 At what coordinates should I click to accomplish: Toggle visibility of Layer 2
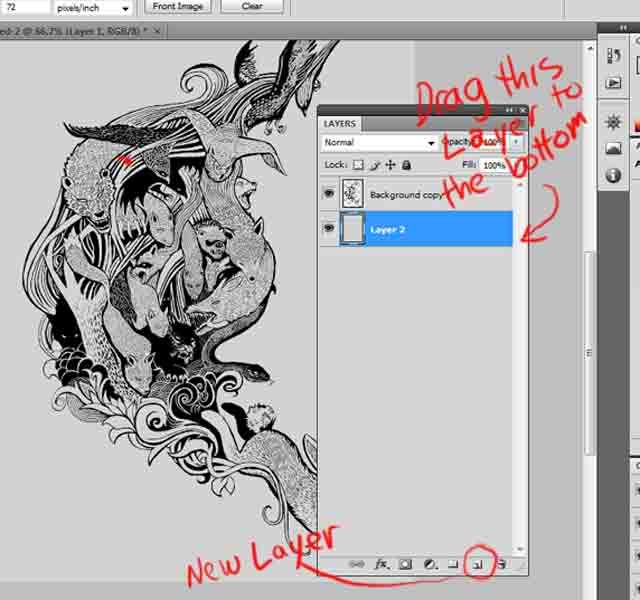pyautogui.click(x=329, y=228)
